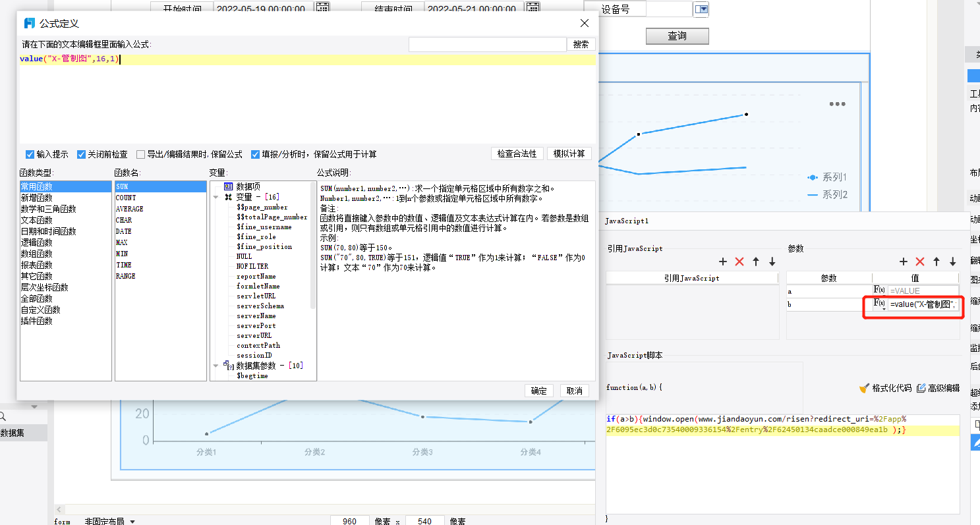Open calendar picker for 结束时间
Screen dimensions: 980x525
click(533, 8)
